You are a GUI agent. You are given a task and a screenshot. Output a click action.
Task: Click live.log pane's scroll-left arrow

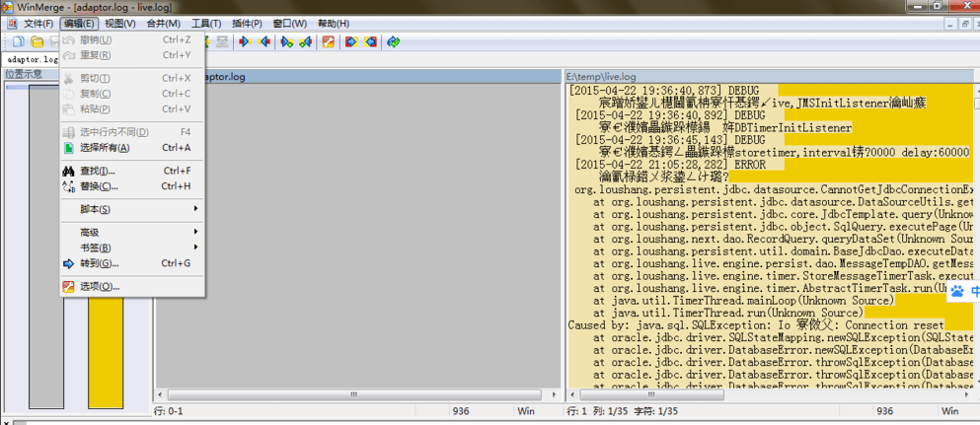tap(571, 395)
